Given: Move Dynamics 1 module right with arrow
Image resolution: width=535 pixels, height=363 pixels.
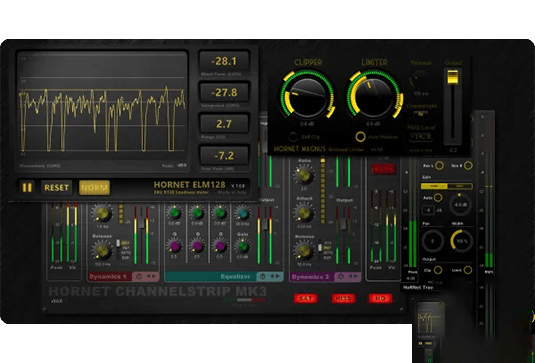Looking at the screenshot, I should [154, 276].
